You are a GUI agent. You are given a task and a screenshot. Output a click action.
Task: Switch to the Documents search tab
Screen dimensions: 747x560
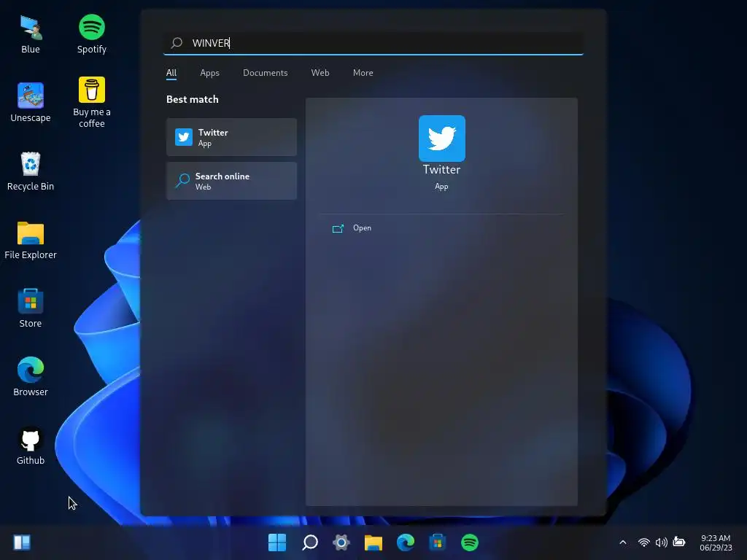pos(266,73)
